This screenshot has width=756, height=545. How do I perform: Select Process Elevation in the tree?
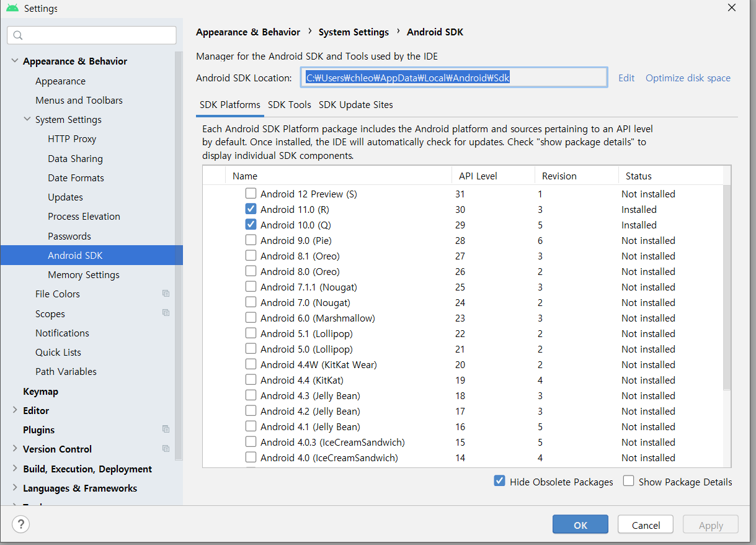[x=84, y=216]
